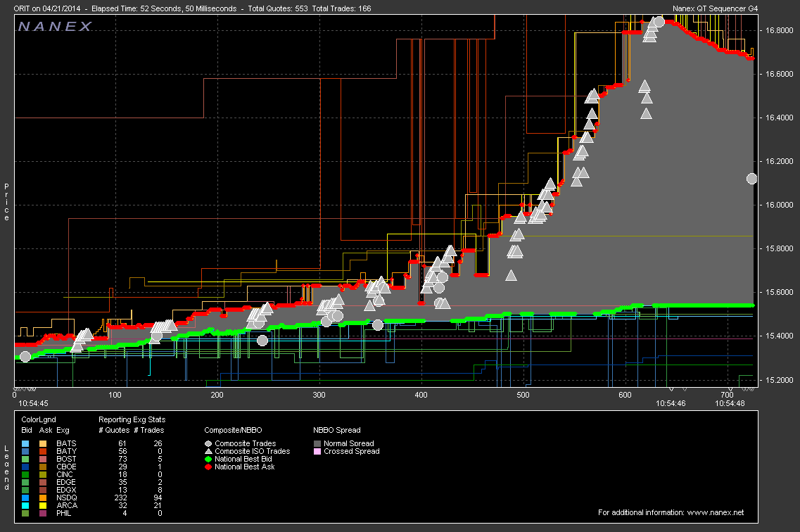The width and height of the screenshot is (800, 532).
Task: Click the '# Quotes' column header
Action: (x=114, y=430)
